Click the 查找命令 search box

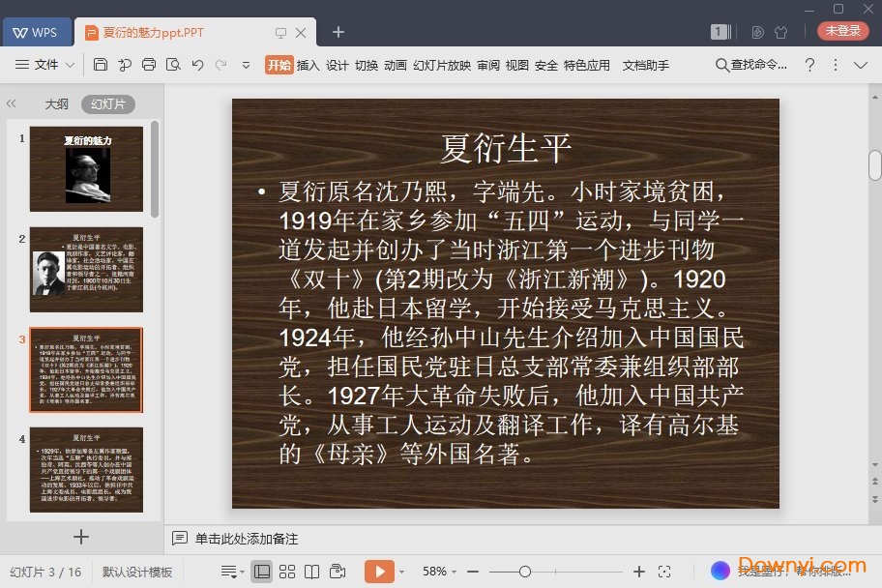point(751,65)
